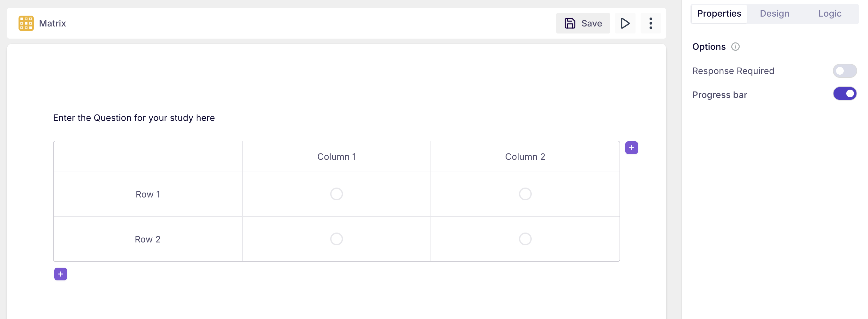Click the floppy disk save icon
The image size is (868, 319).
click(x=570, y=23)
